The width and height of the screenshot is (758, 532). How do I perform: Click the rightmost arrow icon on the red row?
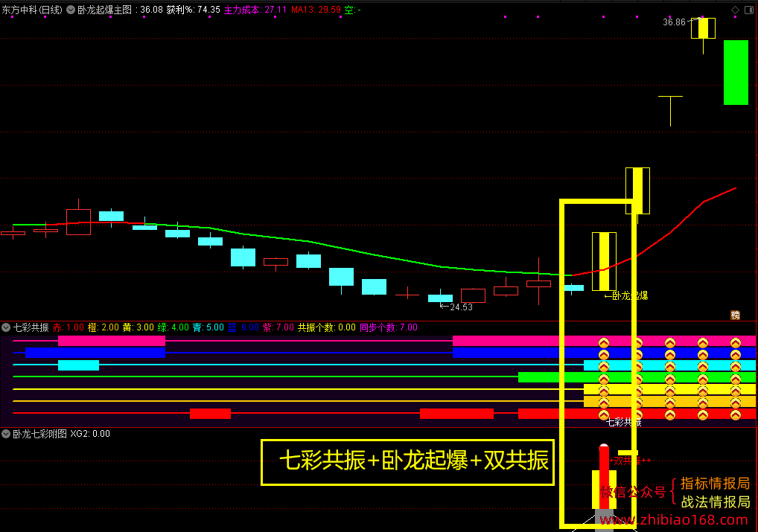(x=735, y=414)
